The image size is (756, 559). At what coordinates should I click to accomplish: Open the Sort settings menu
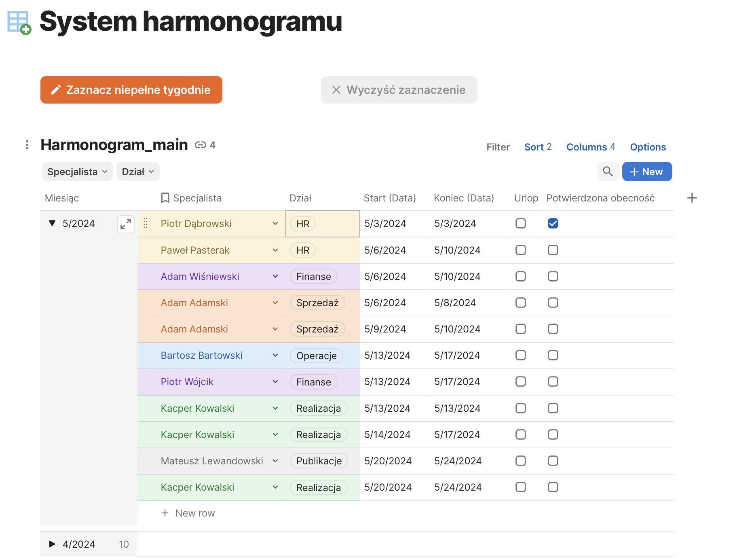point(537,147)
